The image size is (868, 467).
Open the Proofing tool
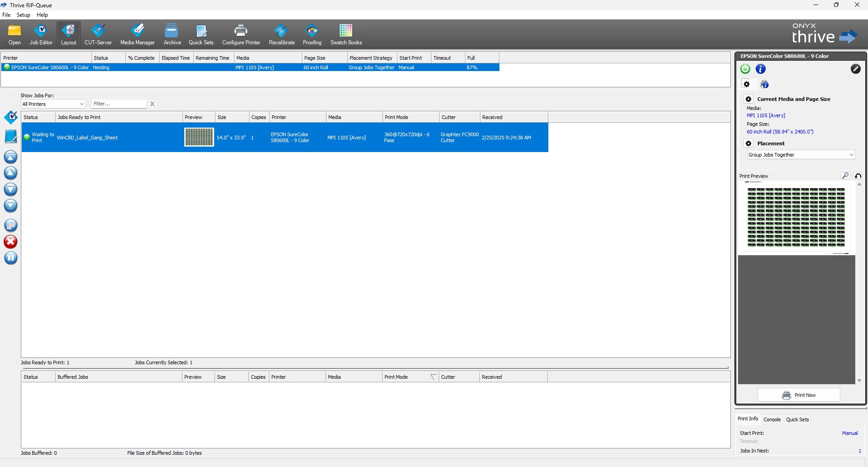point(312,34)
